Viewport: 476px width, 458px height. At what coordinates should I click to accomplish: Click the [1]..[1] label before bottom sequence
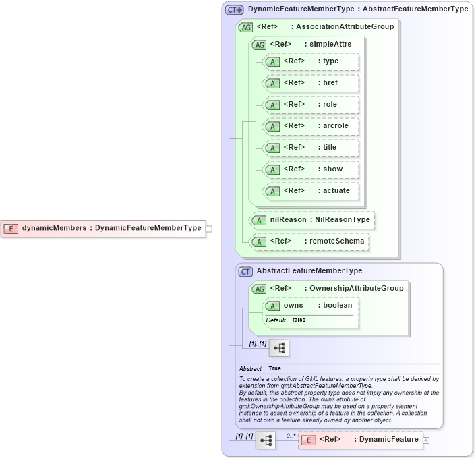[x=244, y=436]
